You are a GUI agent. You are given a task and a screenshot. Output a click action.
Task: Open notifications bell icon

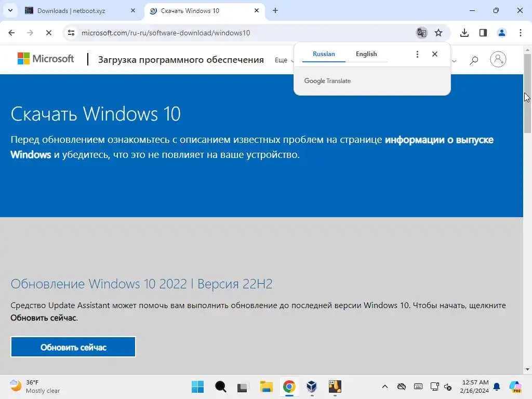coord(497,387)
